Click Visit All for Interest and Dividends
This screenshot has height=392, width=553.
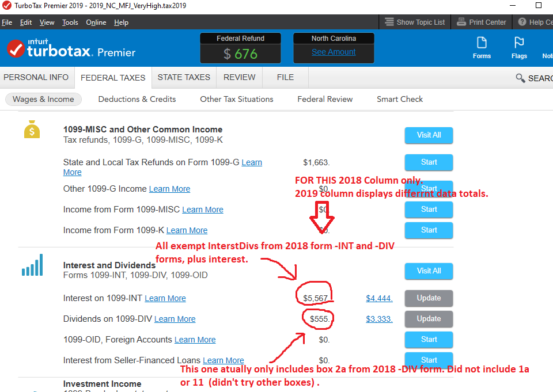(x=429, y=271)
